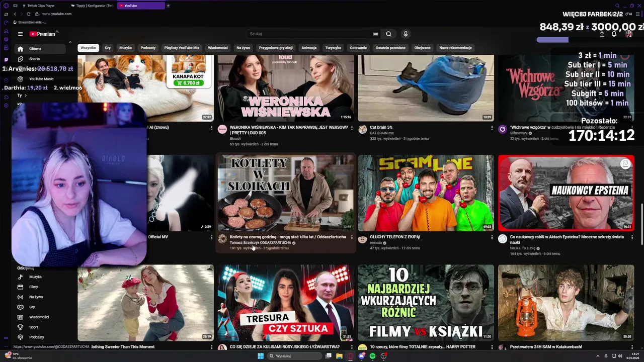
Task: Open the on-screen keyboard icon in search box
Action: 375,34
